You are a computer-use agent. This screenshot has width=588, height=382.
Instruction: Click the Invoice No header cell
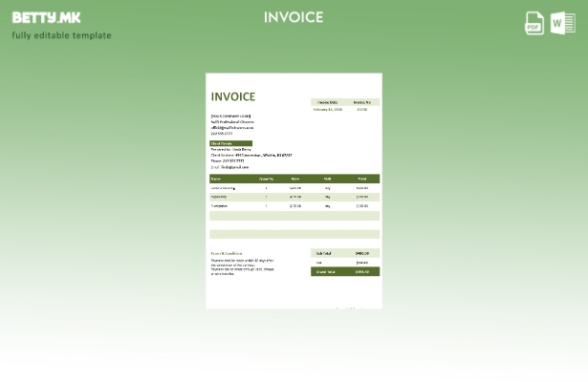click(x=362, y=102)
